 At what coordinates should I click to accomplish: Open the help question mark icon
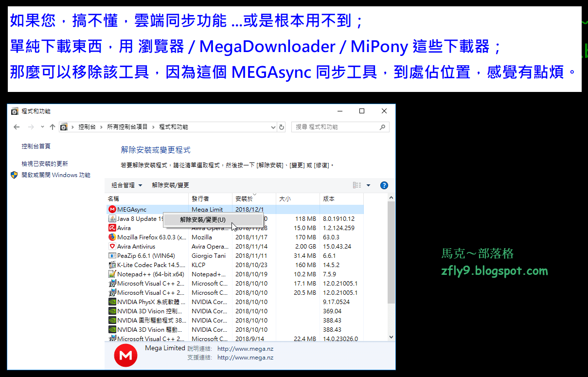point(384,185)
